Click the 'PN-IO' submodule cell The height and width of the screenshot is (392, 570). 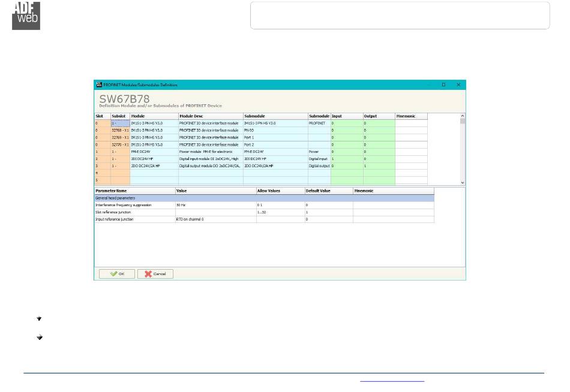275,131
